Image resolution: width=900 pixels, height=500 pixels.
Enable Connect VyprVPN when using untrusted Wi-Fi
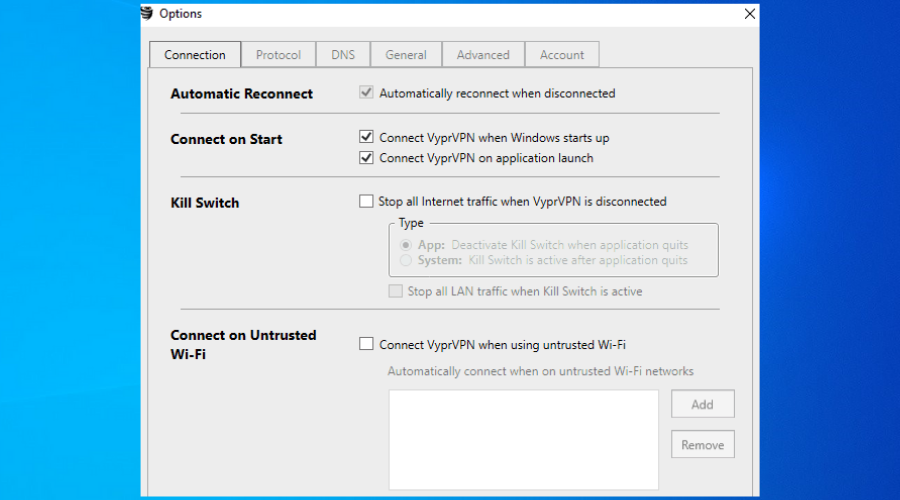coord(366,345)
